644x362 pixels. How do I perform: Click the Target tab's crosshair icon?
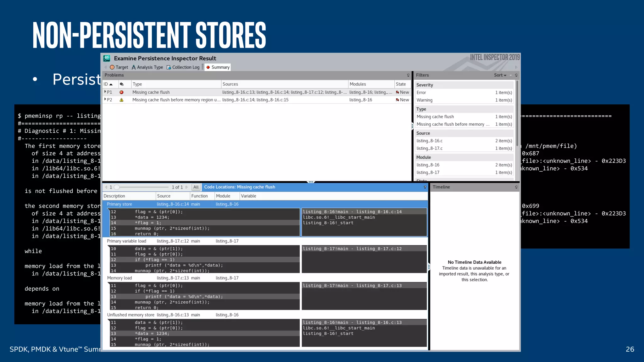(x=112, y=67)
